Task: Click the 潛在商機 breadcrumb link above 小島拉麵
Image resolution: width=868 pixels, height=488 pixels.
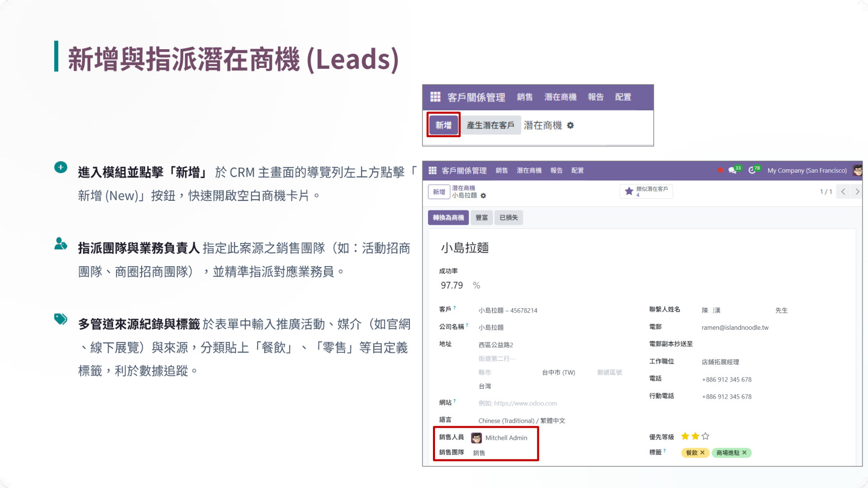Action: point(463,188)
